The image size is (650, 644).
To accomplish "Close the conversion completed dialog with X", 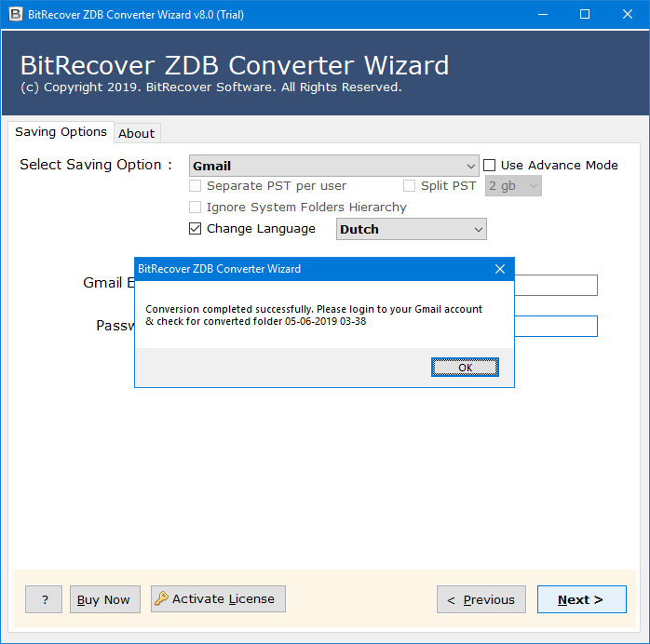I will (500, 269).
